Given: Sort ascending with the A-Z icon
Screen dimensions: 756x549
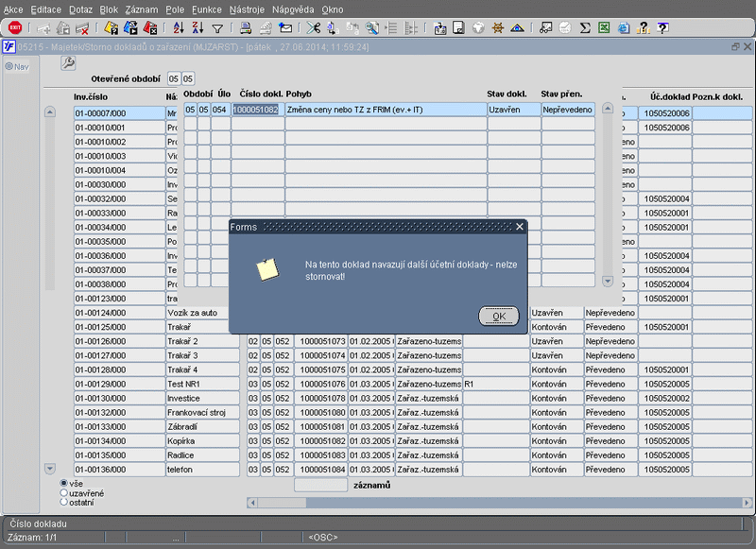Looking at the screenshot, I should point(179,28).
